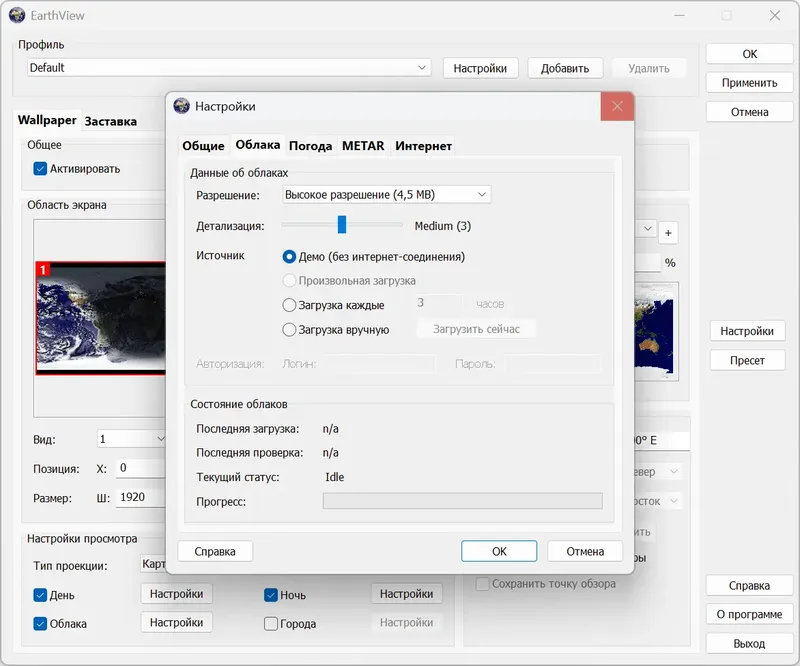Click OK in the Настройки dialog

[499, 551]
